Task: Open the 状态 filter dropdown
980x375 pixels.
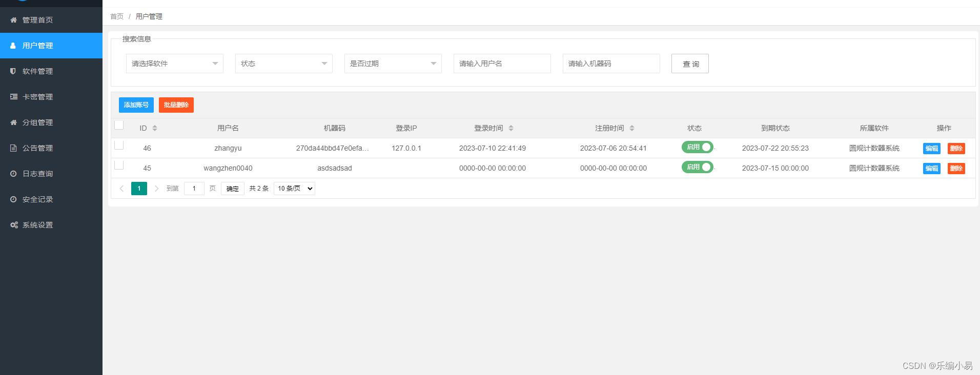Action: [x=284, y=64]
